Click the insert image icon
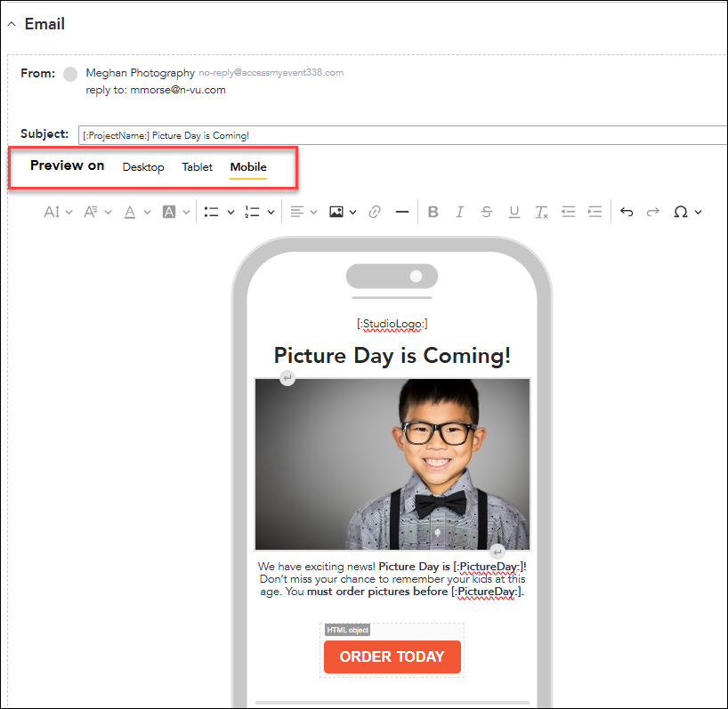The width and height of the screenshot is (728, 709). 336,212
